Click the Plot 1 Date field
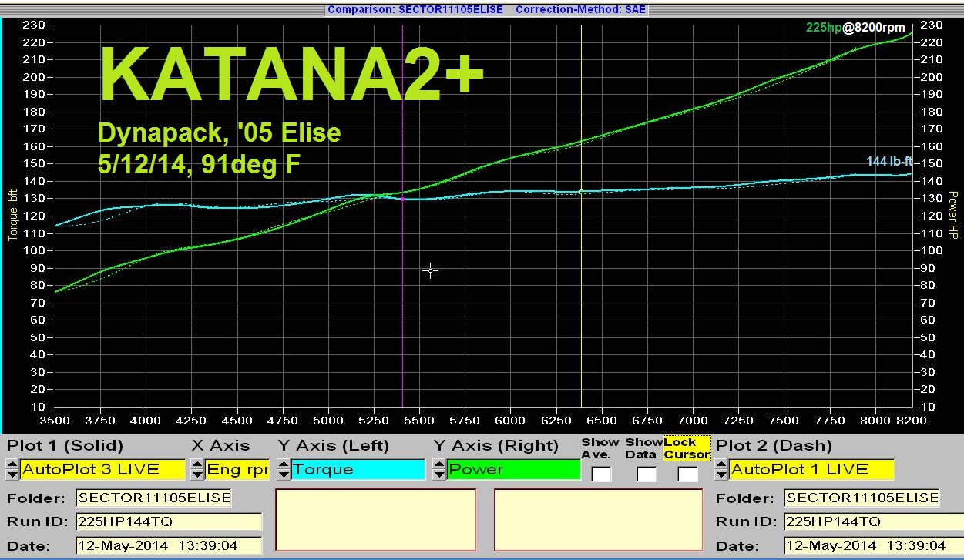The width and height of the screenshot is (964, 560). pyautogui.click(x=169, y=545)
